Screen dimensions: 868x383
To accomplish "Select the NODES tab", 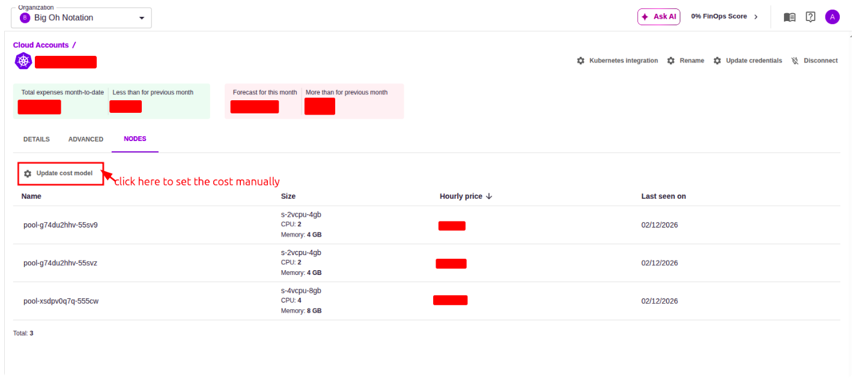I will pos(135,139).
